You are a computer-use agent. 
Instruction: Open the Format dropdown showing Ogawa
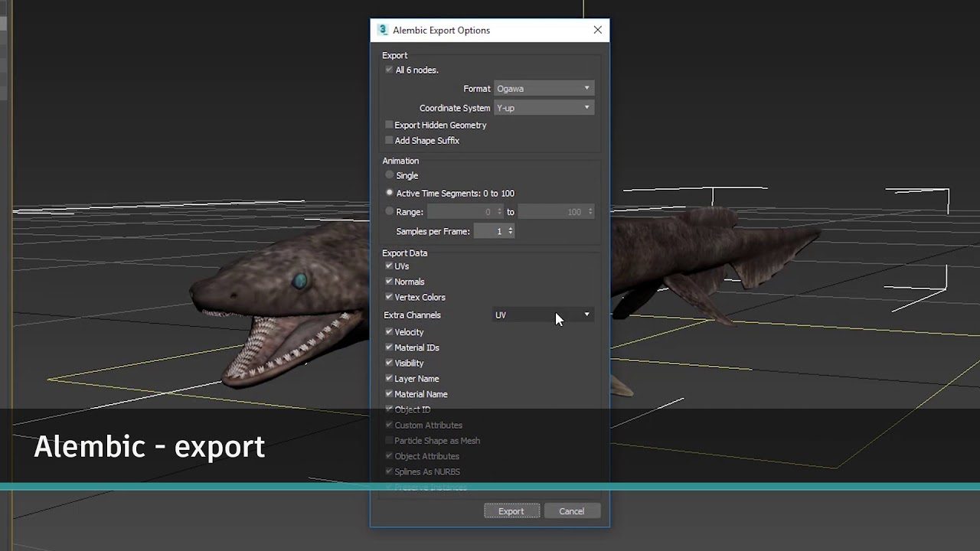point(544,89)
